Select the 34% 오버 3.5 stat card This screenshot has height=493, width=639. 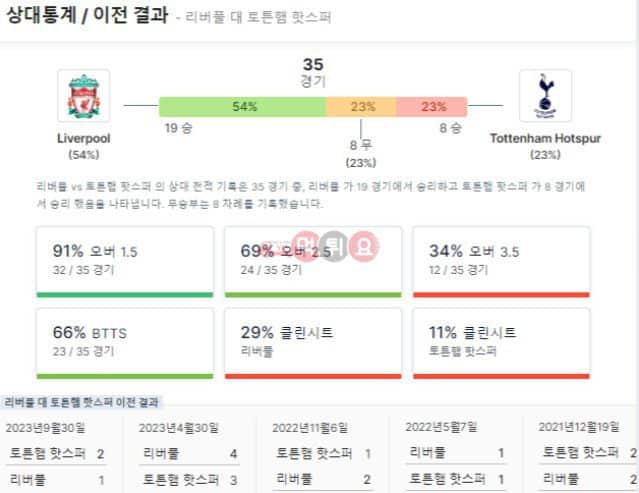(x=501, y=262)
